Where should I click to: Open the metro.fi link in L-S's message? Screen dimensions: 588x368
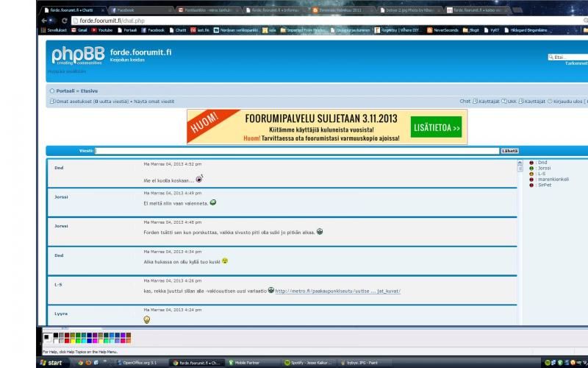(338, 291)
